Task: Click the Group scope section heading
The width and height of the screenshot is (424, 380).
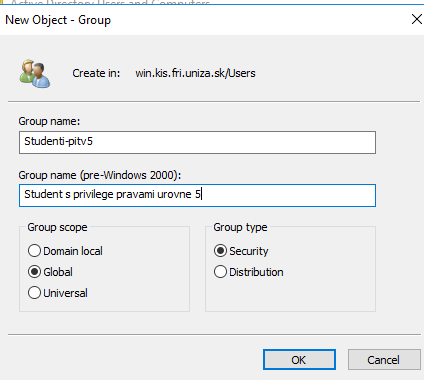Action: point(57,227)
